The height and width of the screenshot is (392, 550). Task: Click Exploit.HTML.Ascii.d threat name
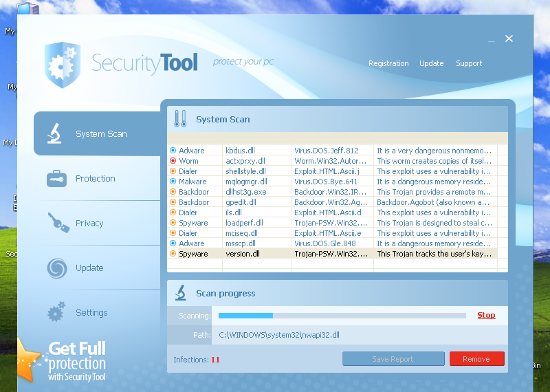(x=328, y=213)
